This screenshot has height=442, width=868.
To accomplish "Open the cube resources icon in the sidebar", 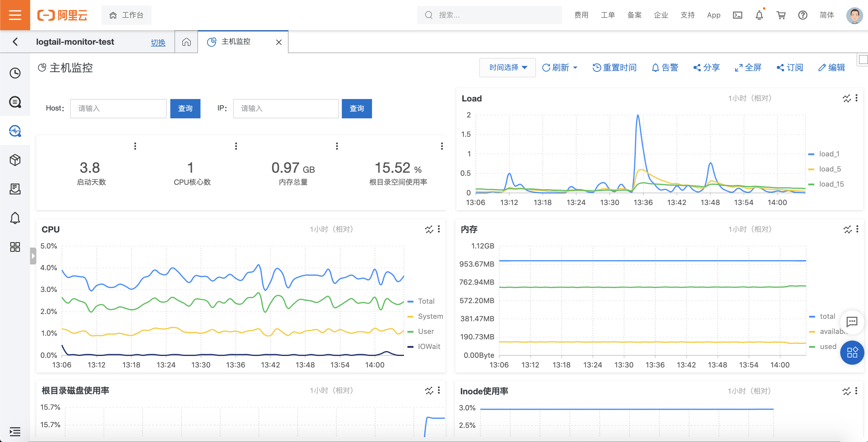I will coord(15,160).
